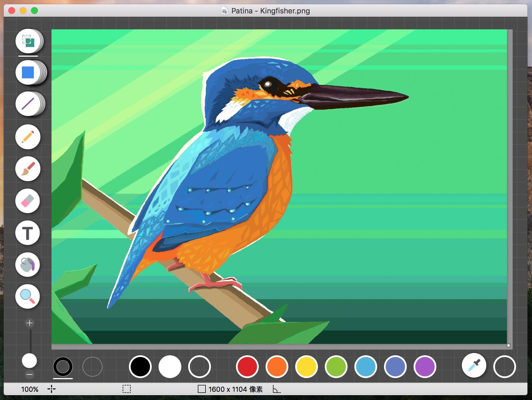Pick the orange color swatch
This screenshot has height=400, width=532.
(x=277, y=367)
